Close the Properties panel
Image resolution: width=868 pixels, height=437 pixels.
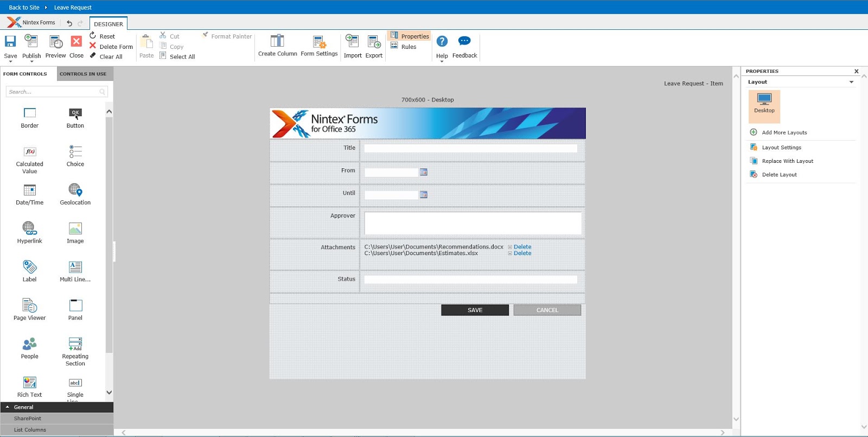point(857,71)
